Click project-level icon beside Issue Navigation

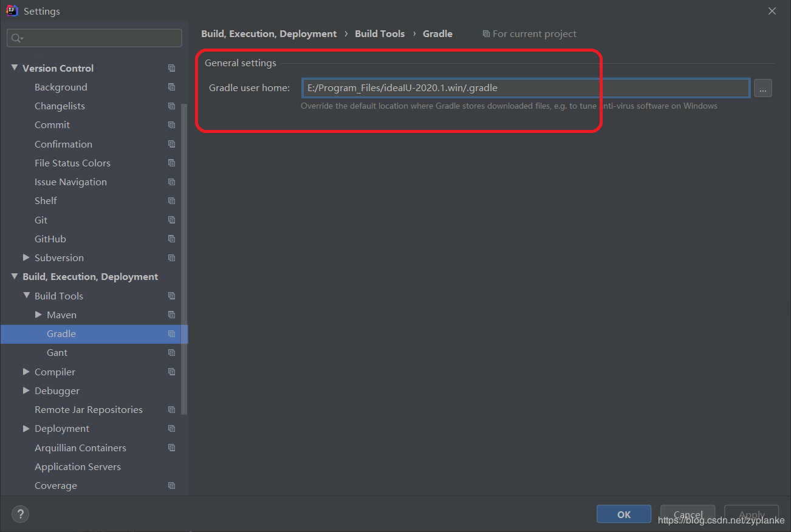point(172,182)
